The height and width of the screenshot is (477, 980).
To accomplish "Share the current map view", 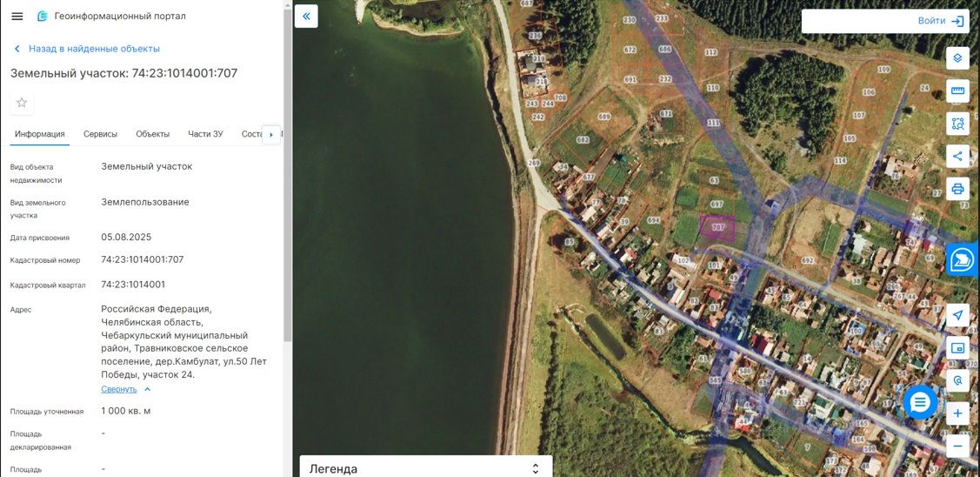I will tap(957, 156).
